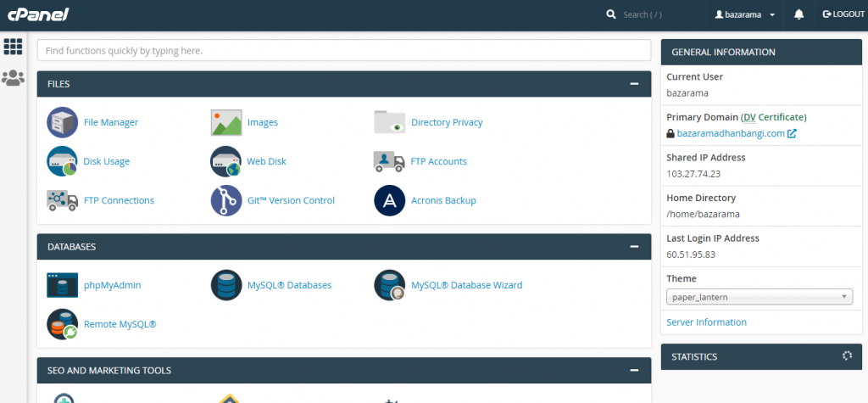Click the phpMyAdmin link
This screenshot has height=403, width=868.
pos(113,285)
